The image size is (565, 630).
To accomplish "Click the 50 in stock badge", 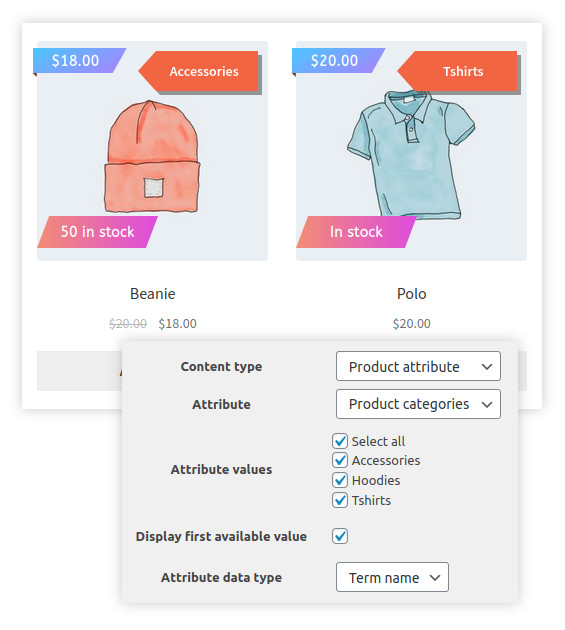I will (x=97, y=232).
